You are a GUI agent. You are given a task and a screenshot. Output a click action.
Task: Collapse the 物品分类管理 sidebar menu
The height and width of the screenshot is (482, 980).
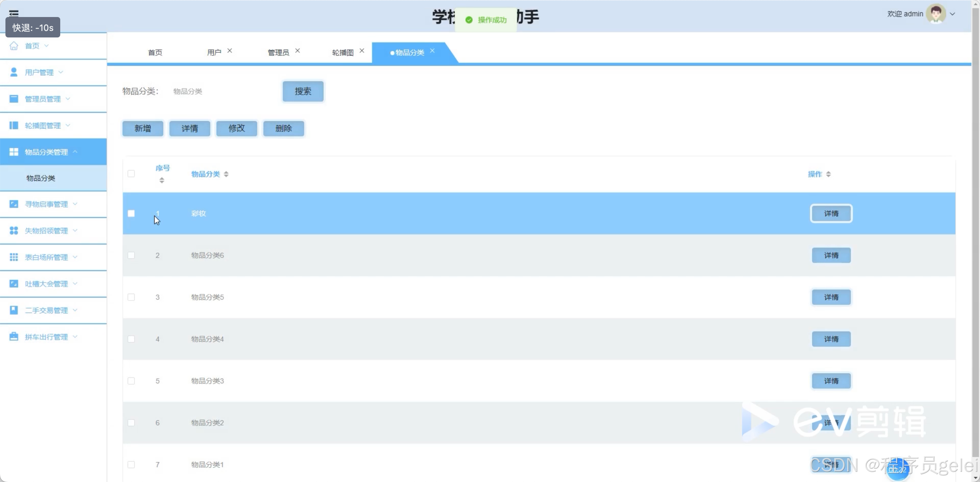46,152
